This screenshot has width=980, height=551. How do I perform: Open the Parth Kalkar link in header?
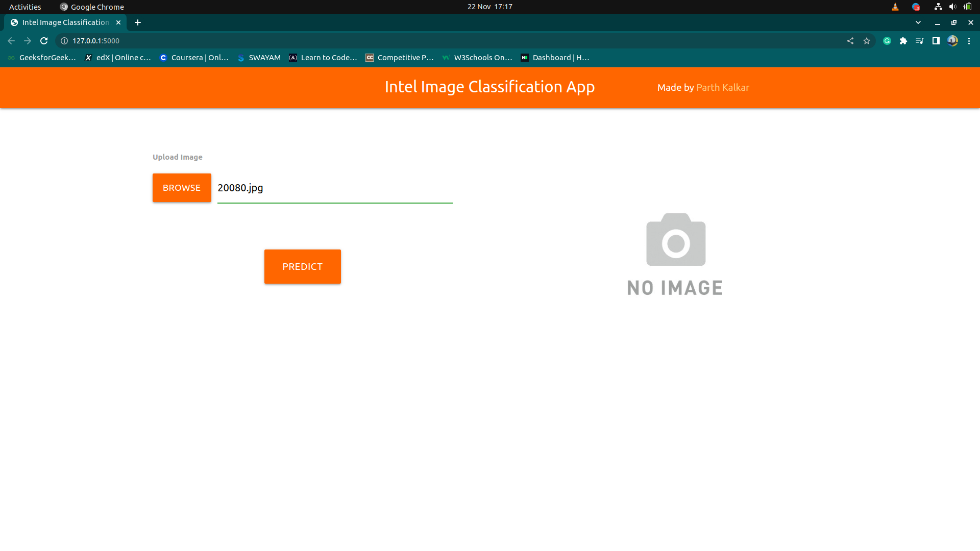(x=723, y=87)
